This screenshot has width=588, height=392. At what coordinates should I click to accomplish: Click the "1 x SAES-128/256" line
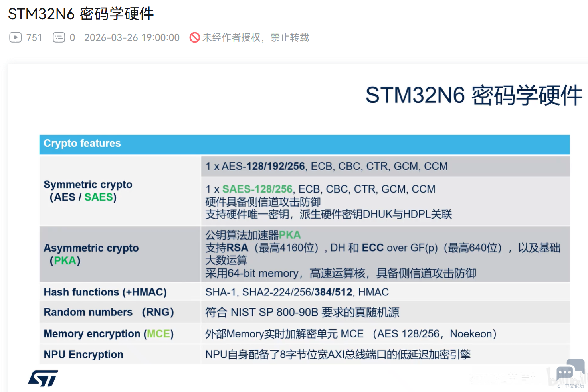pos(321,189)
